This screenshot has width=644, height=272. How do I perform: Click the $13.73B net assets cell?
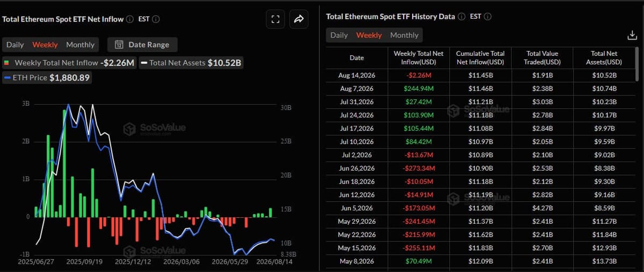coord(604,261)
